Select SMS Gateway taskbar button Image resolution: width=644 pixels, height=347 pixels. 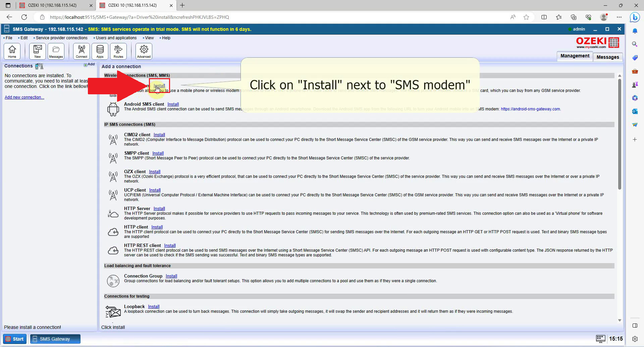[55, 339]
